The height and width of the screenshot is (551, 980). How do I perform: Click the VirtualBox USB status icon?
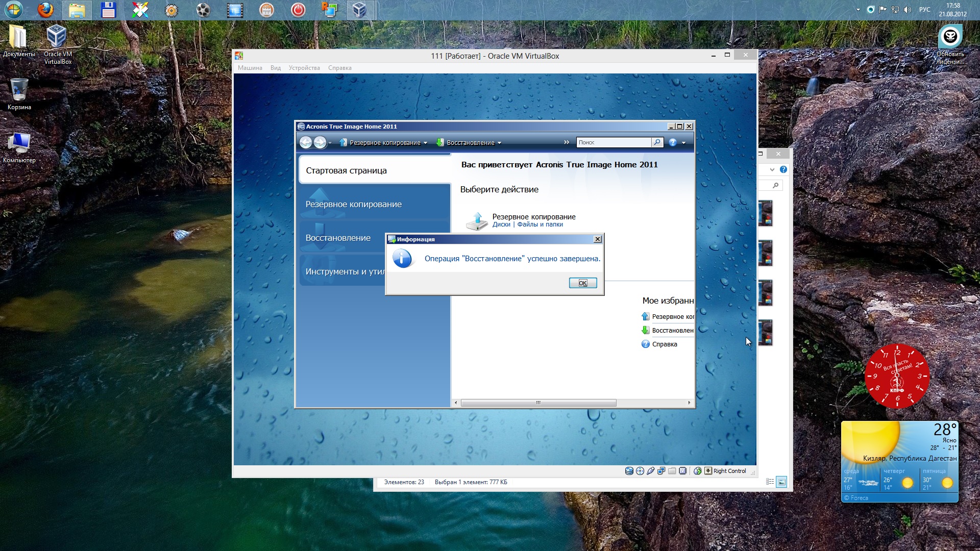[651, 471]
